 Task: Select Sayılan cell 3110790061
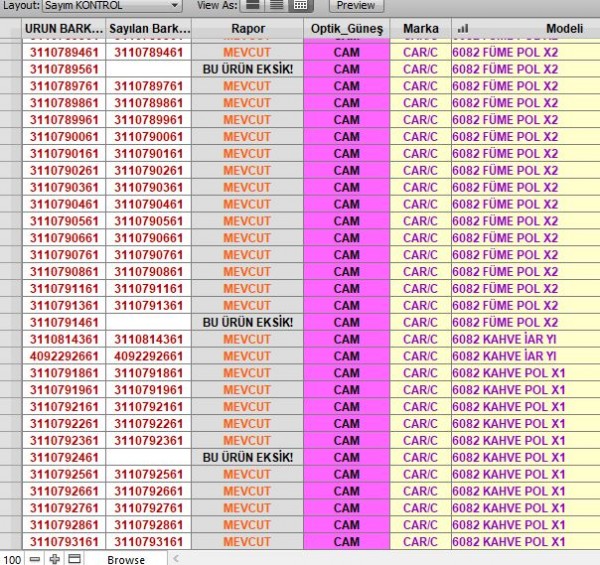point(149,137)
